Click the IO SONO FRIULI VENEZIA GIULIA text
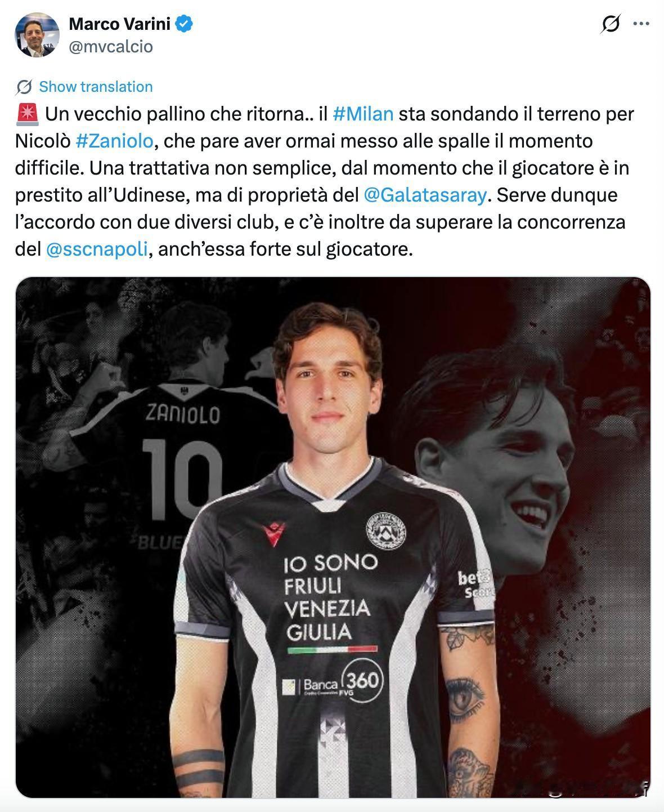This screenshot has height=812, width=664. pos(330,597)
